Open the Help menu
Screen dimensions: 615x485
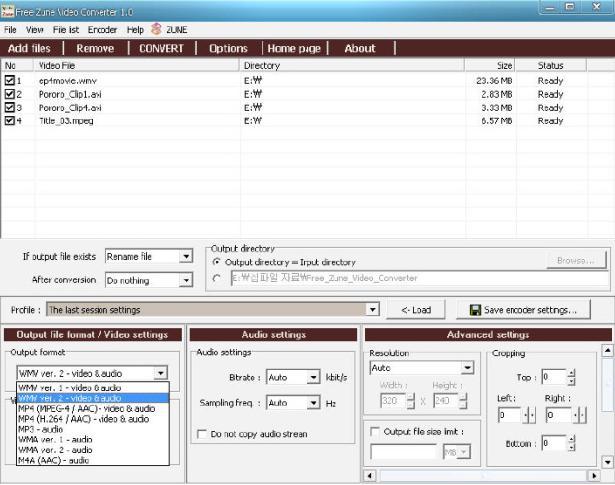(135, 30)
